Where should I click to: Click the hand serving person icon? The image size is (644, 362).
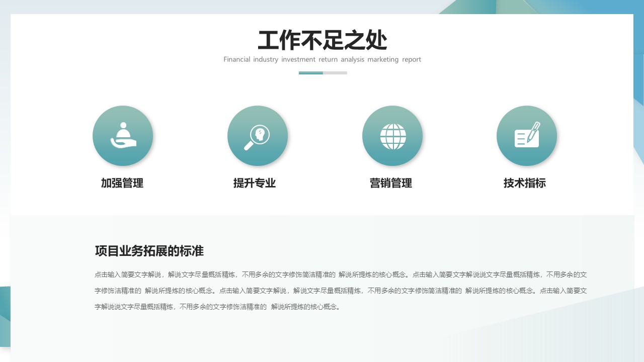123,136
